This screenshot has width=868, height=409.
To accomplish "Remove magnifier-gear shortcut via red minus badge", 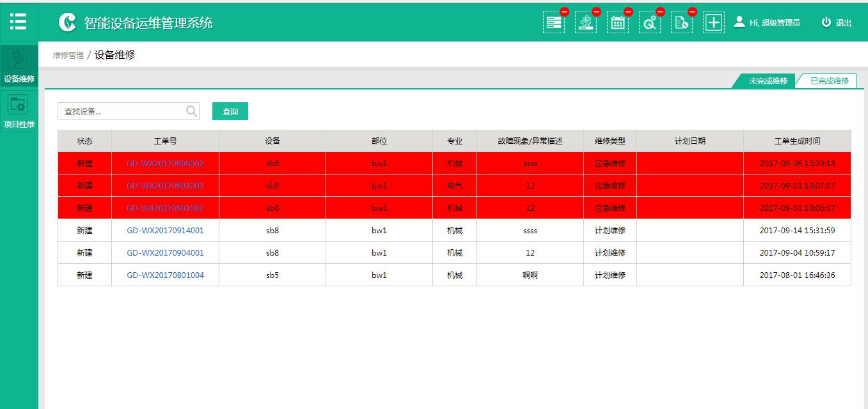I will click(x=661, y=12).
